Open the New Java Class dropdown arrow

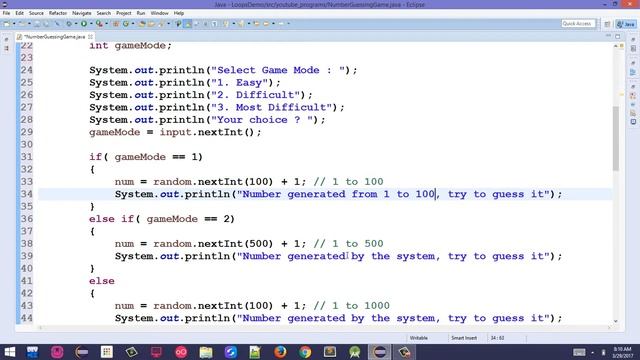pyautogui.click(x=133, y=24)
